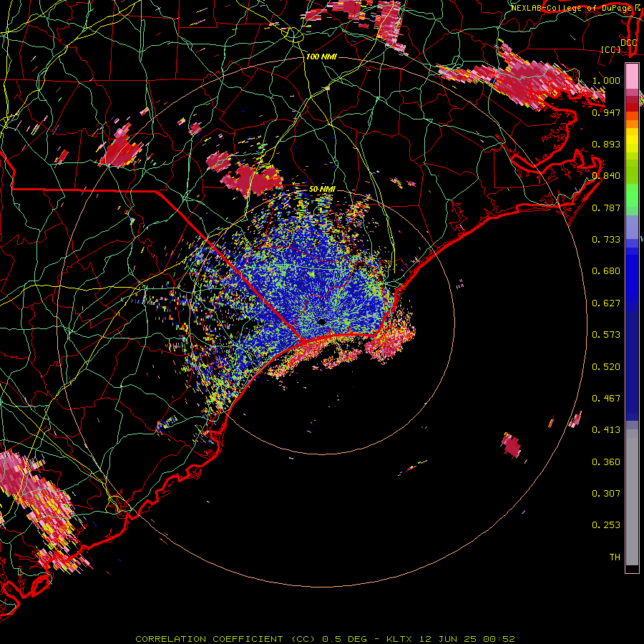
Task: Click the 12 JUN 25 date in caption
Action: (448, 639)
